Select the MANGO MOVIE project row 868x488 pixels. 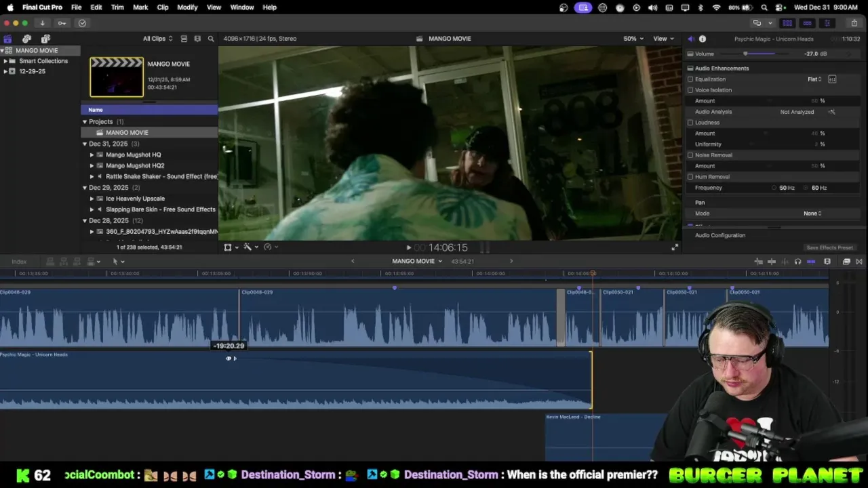click(x=149, y=133)
